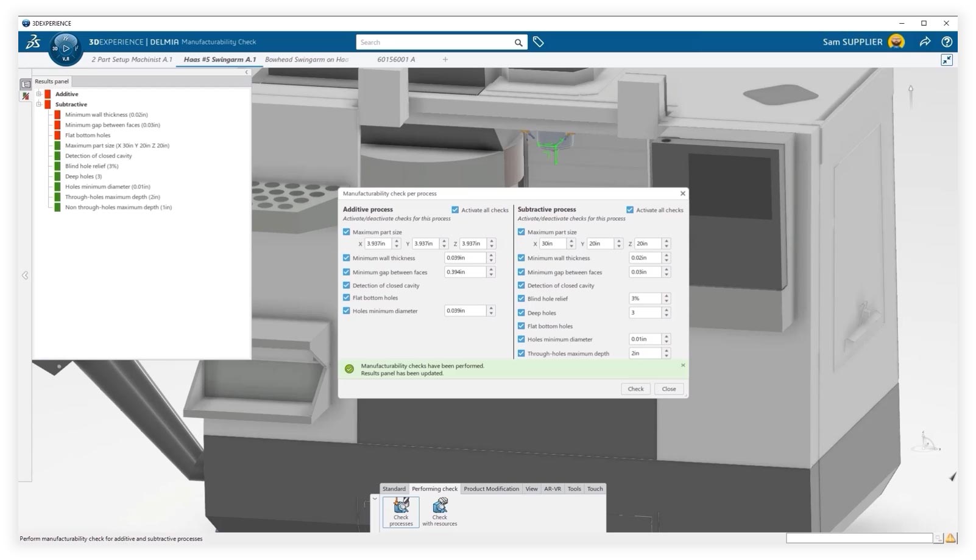Increase Additive X size with stepper
976x560 pixels.
pyautogui.click(x=397, y=241)
